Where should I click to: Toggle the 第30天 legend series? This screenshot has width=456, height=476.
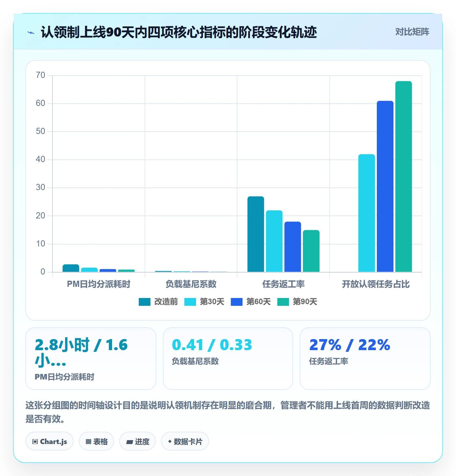pyautogui.click(x=204, y=302)
